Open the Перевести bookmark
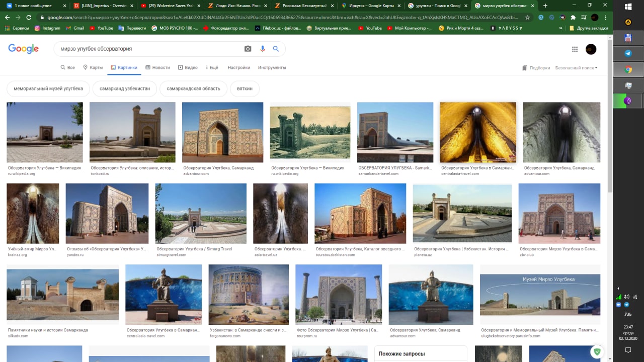Screen dimensions: 644x362 pos(132,28)
